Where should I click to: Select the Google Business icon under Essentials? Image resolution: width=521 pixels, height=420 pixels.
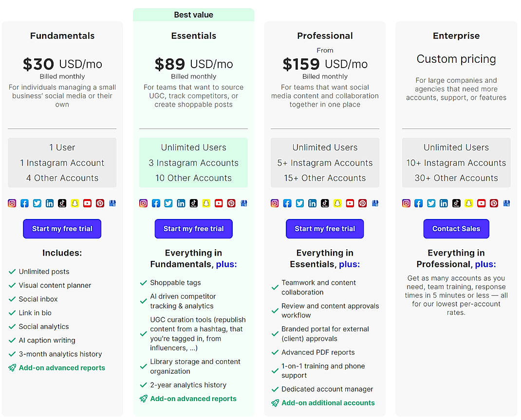244,203
